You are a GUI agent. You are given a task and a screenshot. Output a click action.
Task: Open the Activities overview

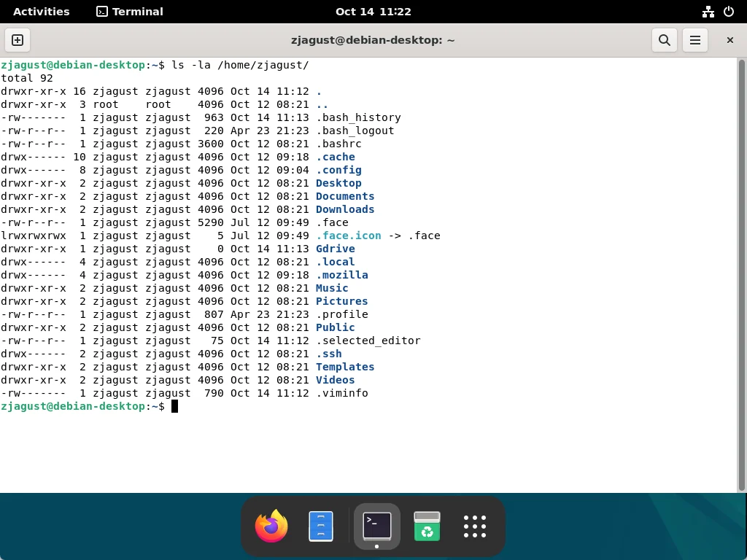tap(41, 12)
